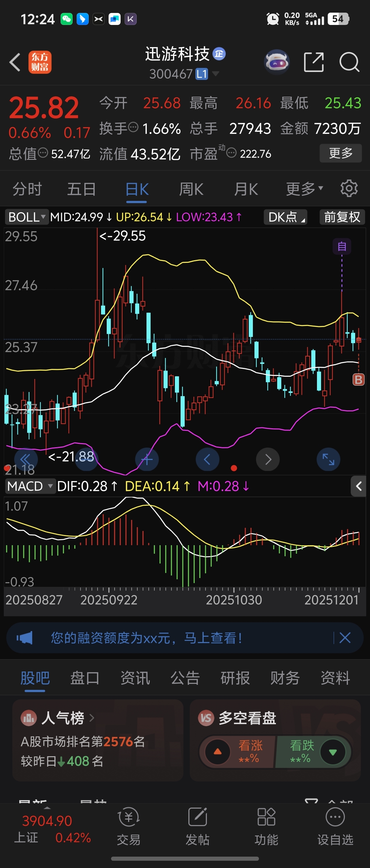
Task: Open the 资料 tab
Action: (x=335, y=678)
